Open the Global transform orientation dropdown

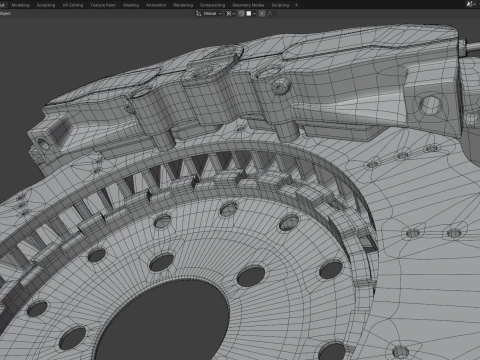209,14
